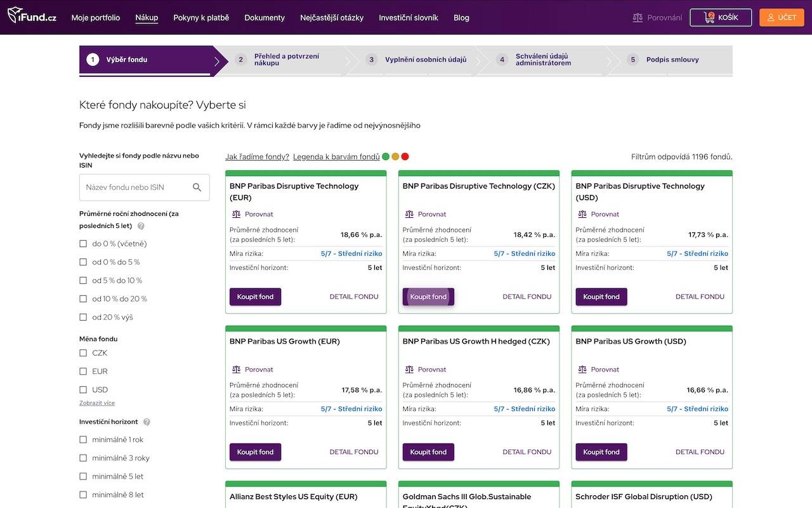
Task: Tick the 'minimálně 5 let' horizon checkbox
Action: click(83, 476)
